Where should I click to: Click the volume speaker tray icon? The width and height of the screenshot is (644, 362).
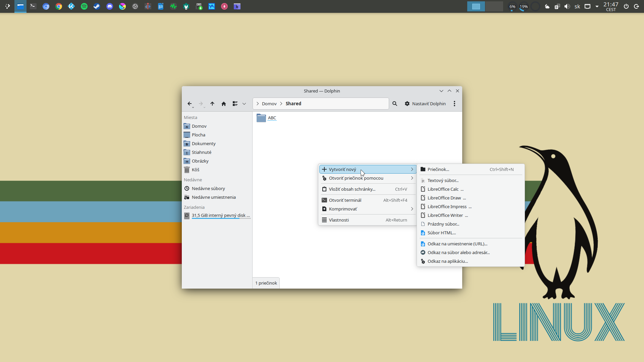[567, 6]
